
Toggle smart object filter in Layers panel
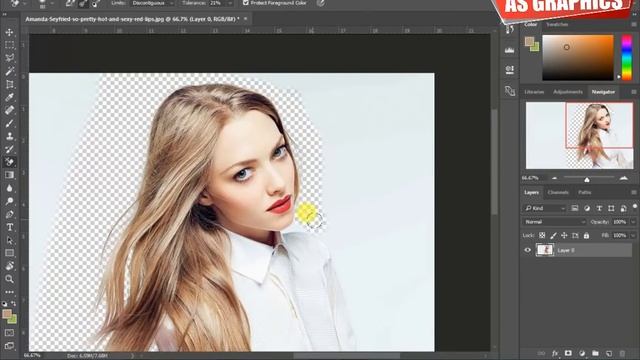[x=623, y=208]
